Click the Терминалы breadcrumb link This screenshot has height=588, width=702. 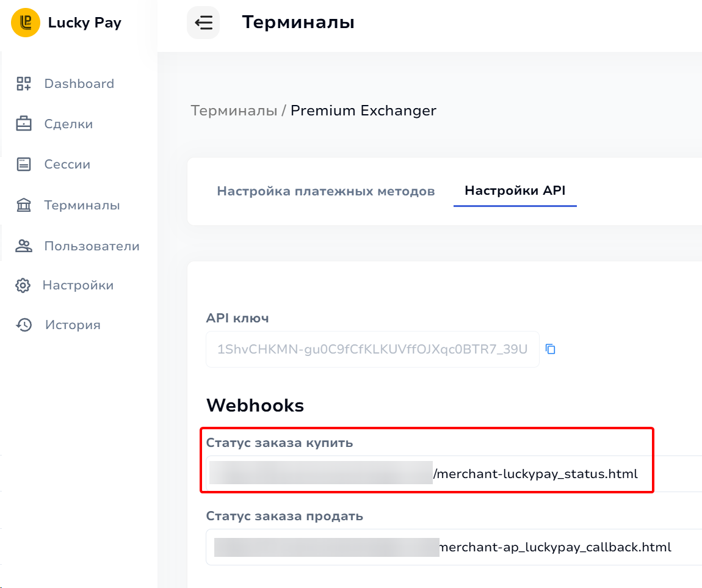point(233,111)
